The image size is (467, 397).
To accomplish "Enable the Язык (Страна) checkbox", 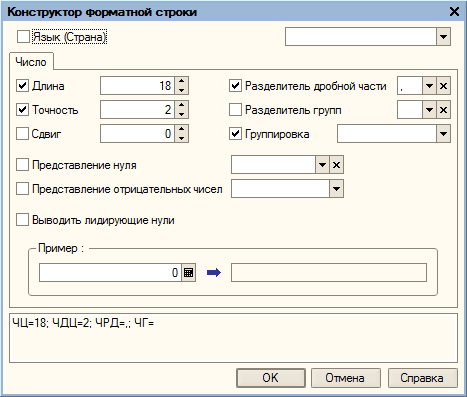I will click(23, 37).
